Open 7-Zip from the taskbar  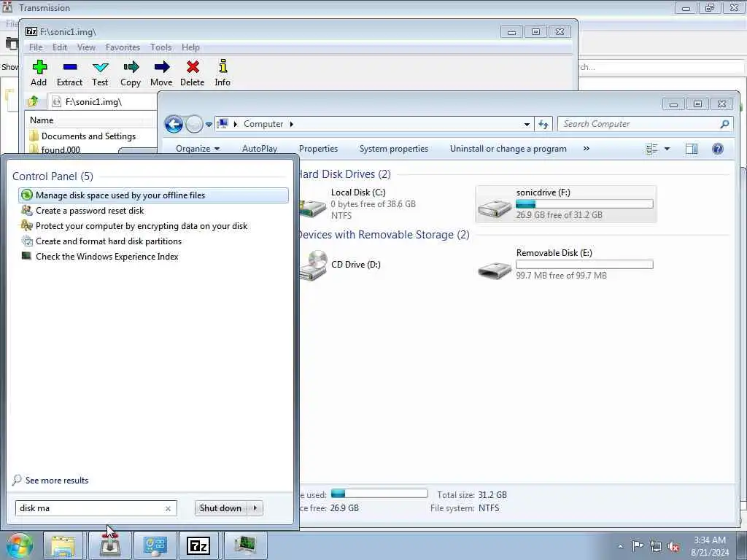pos(198,545)
